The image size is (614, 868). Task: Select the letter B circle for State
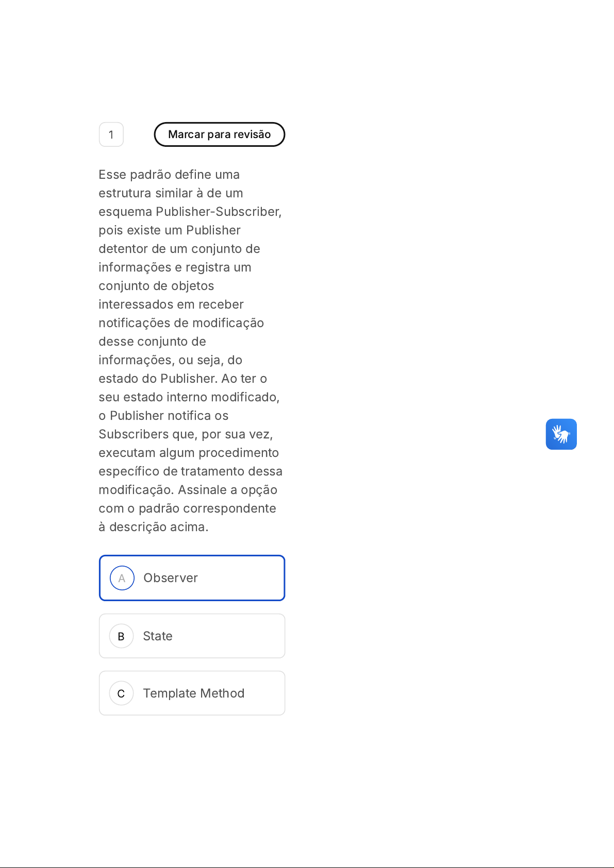pyautogui.click(x=122, y=636)
